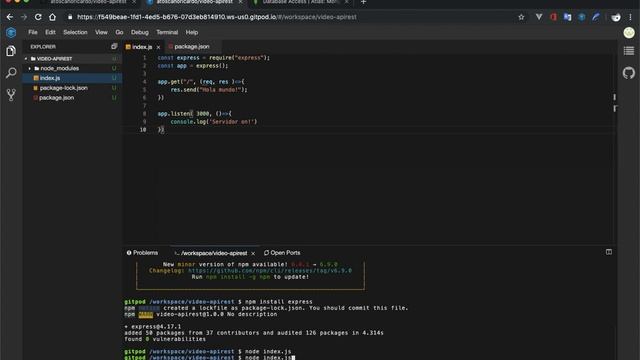Go back in browser history
The height and width of the screenshot is (360, 640).
[x=10, y=17]
